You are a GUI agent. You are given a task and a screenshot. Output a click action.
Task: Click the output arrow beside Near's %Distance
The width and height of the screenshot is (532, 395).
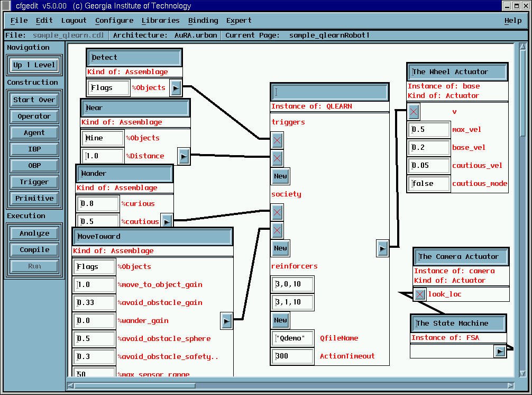coord(184,156)
